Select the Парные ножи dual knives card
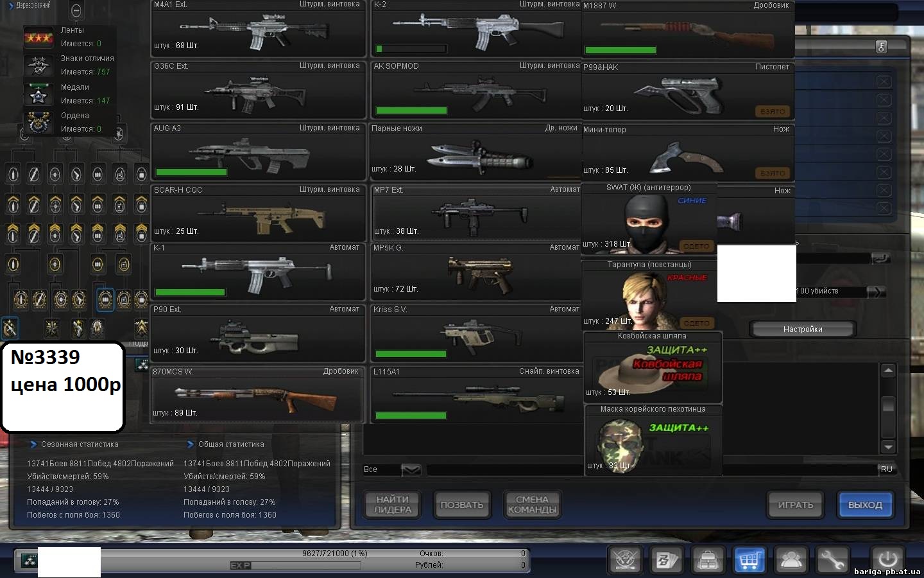 [475, 152]
